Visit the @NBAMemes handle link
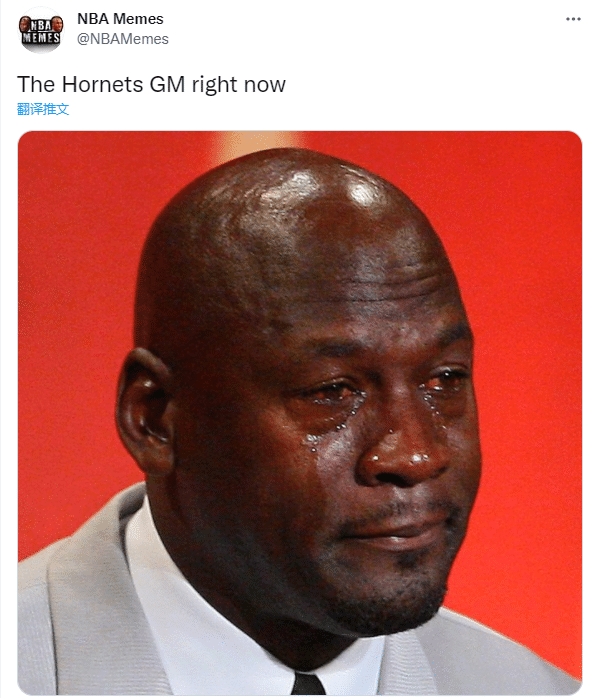Viewport: 589px width, 698px height. pos(123,39)
